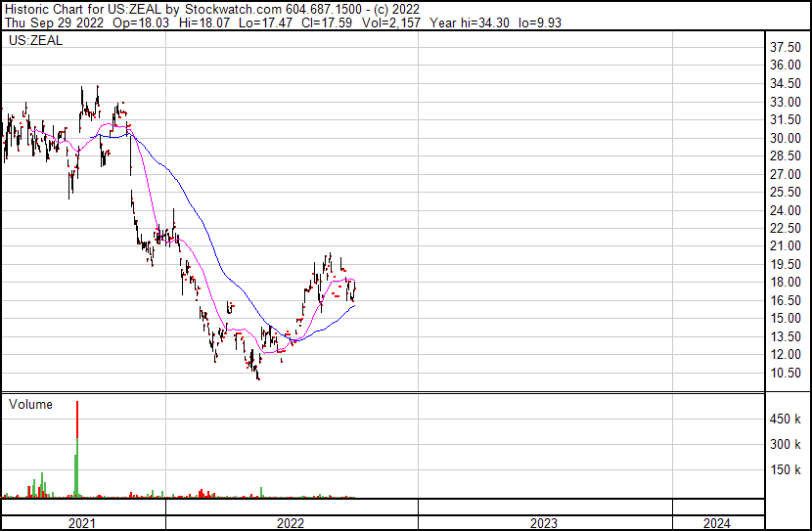This screenshot has width=812, height=531.
Task: Click the US:ZEAL ticker label inside chart
Action: [32, 41]
